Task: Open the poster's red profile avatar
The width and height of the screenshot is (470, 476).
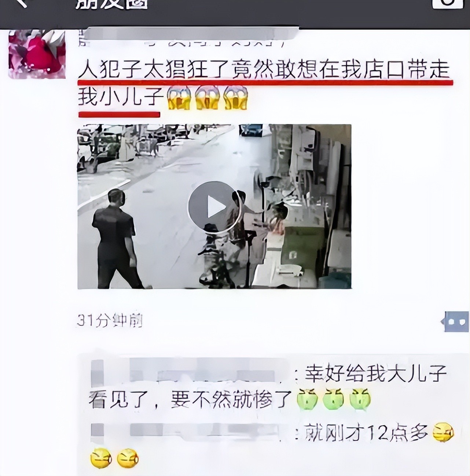Action: pyautogui.click(x=37, y=55)
